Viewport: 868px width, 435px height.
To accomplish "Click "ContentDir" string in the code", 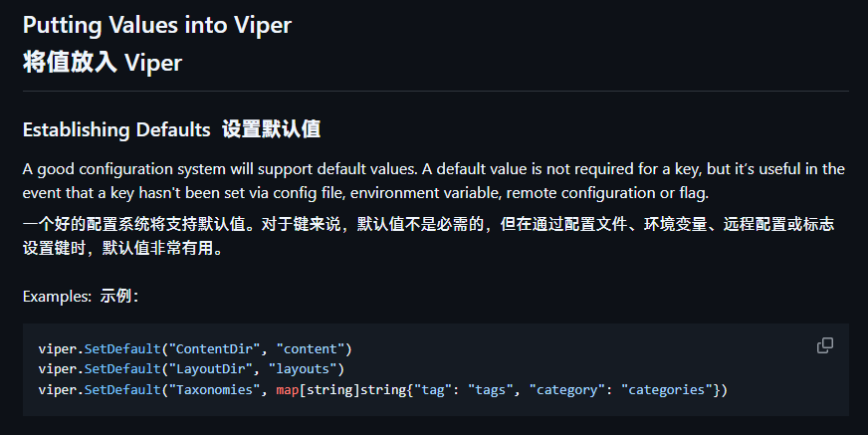I will click(x=217, y=349).
